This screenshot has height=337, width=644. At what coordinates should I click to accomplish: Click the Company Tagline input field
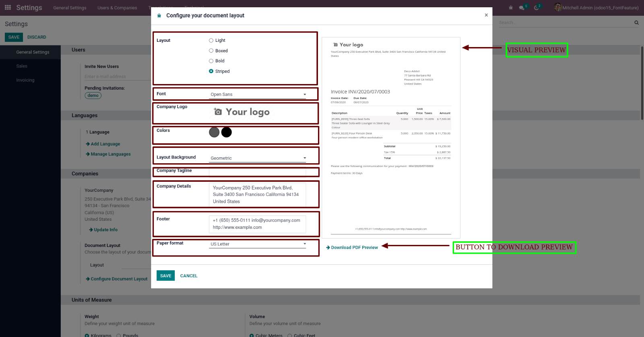tap(258, 172)
